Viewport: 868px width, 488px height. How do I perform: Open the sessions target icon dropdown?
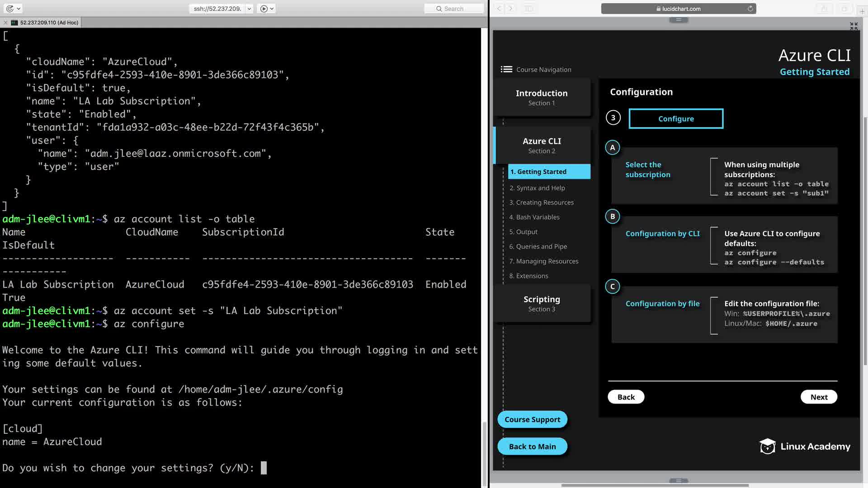[x=13, y=9]
